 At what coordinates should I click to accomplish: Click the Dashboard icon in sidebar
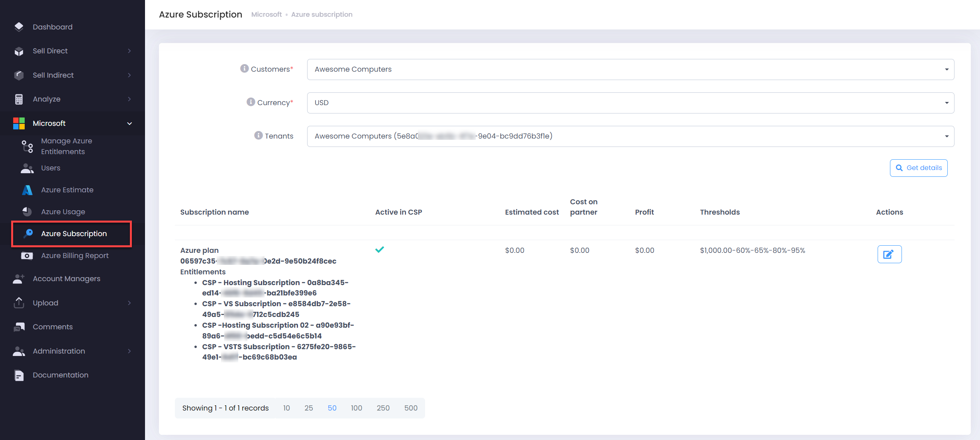click(x=19, y=27)
